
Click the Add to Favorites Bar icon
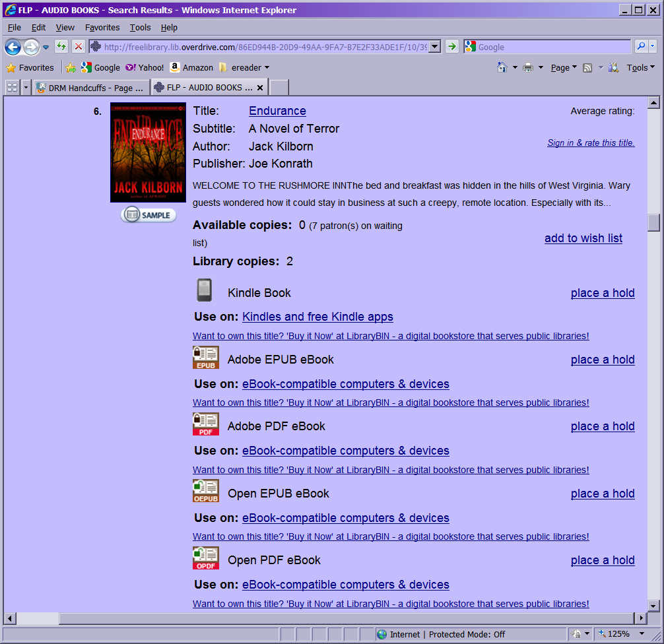pyautogui.click(x=71, y=68)
